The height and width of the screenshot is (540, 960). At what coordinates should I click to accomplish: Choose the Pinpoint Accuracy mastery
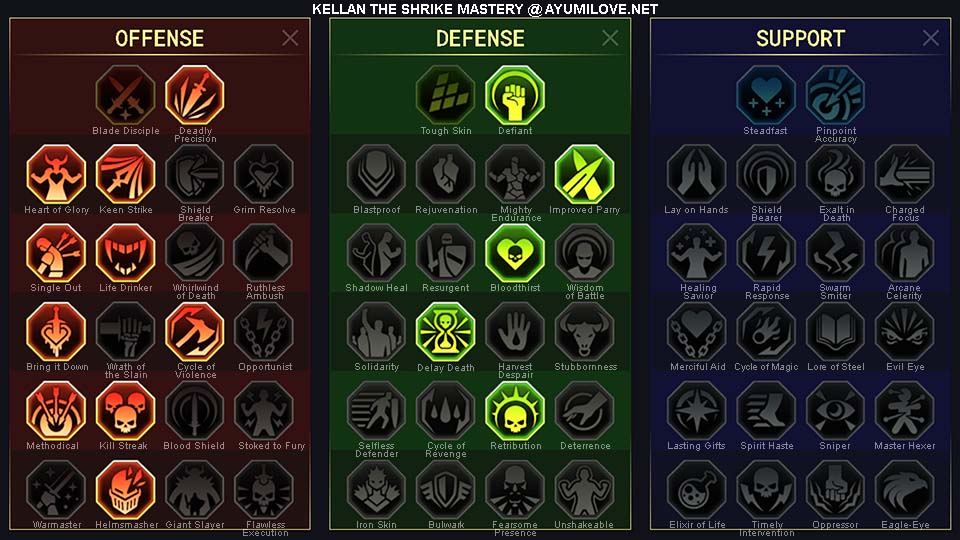836,96
